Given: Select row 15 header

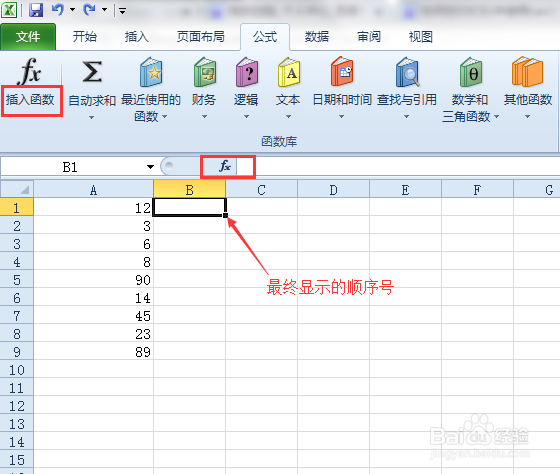Looking at the screenshot, I should 17,459.
